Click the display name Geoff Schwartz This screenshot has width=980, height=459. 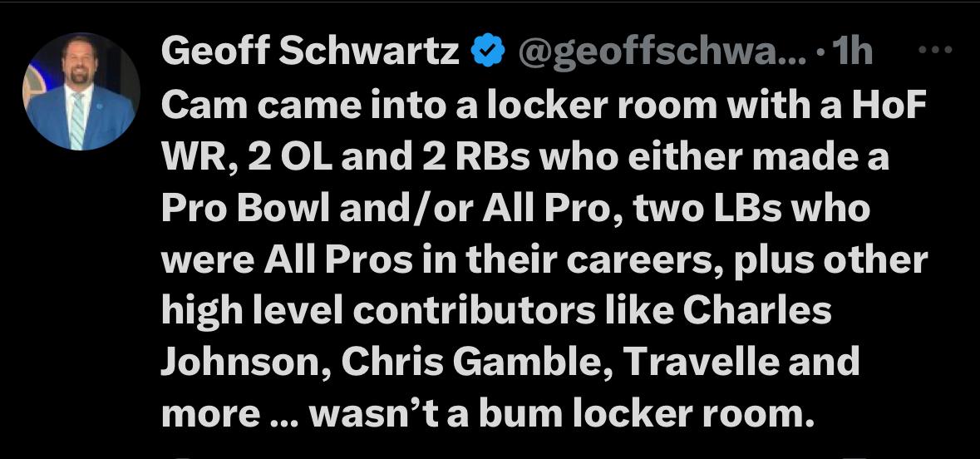point(310,53)
